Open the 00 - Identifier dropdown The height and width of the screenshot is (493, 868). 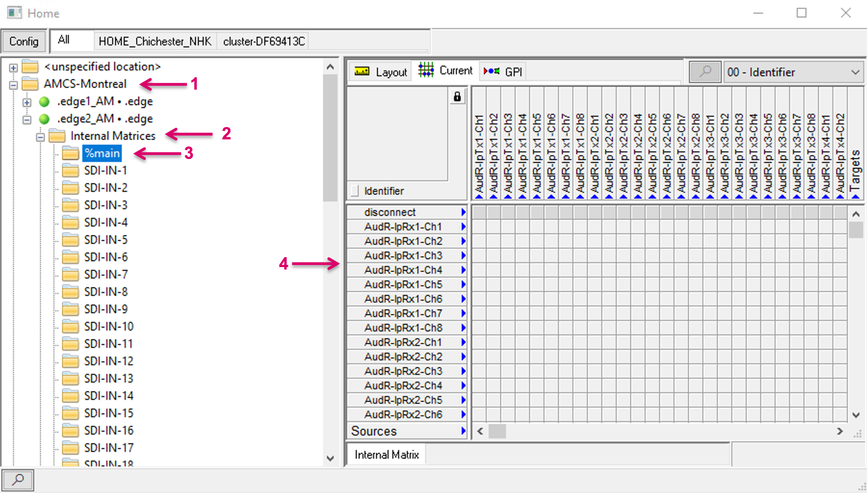coord(794,72)
